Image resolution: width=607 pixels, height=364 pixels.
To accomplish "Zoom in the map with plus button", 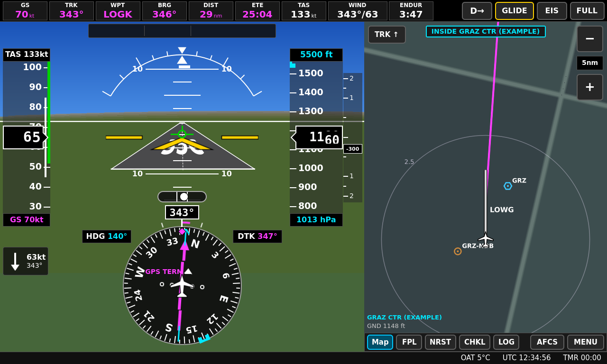I will (x=590, y=87).
